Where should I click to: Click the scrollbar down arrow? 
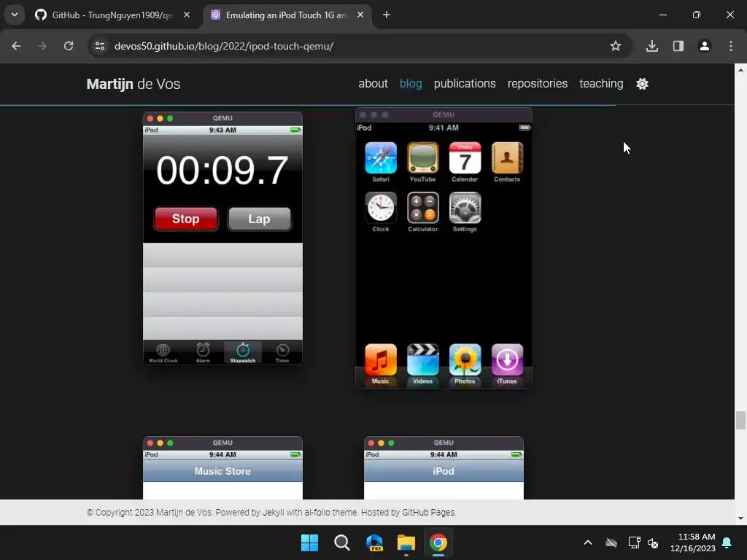pos(740,518)
